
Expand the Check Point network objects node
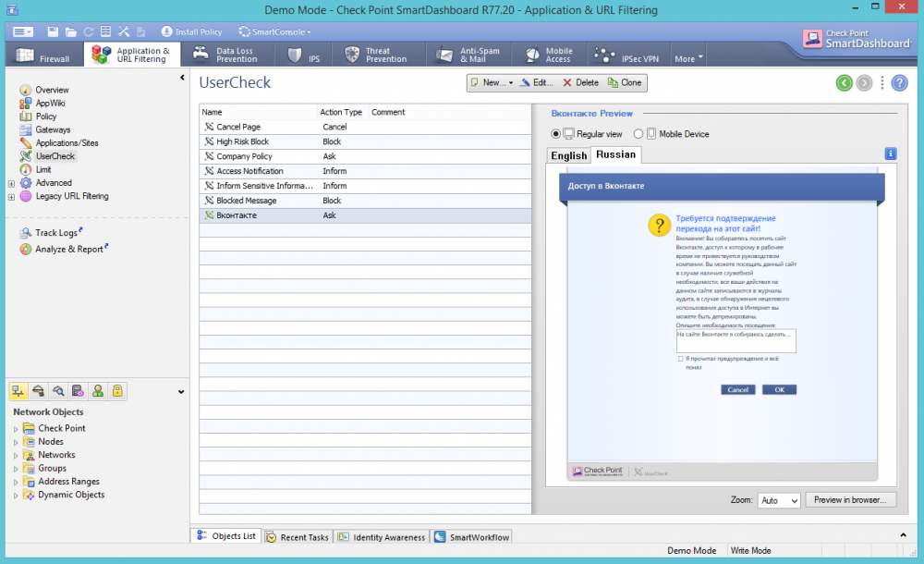pos(16,429)
